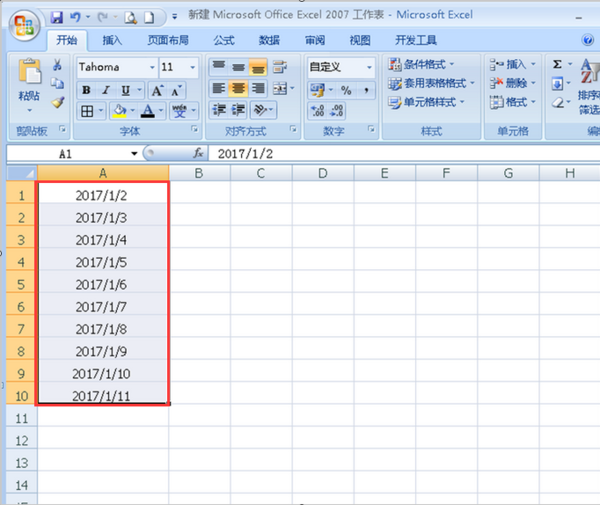This screenshot has width=600, height=505.
Task: Toggle italic formatting
Action: (106, 90)
